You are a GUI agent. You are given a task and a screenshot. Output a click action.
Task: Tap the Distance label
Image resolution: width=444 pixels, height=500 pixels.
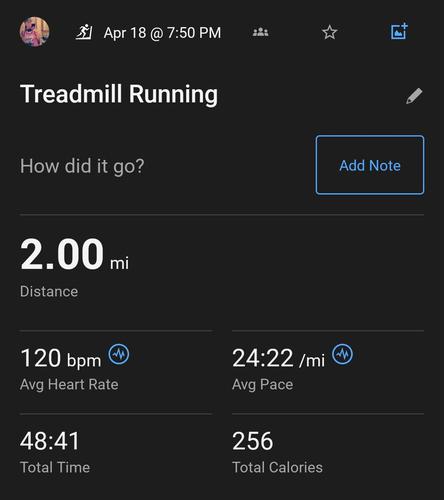point(49,291)
